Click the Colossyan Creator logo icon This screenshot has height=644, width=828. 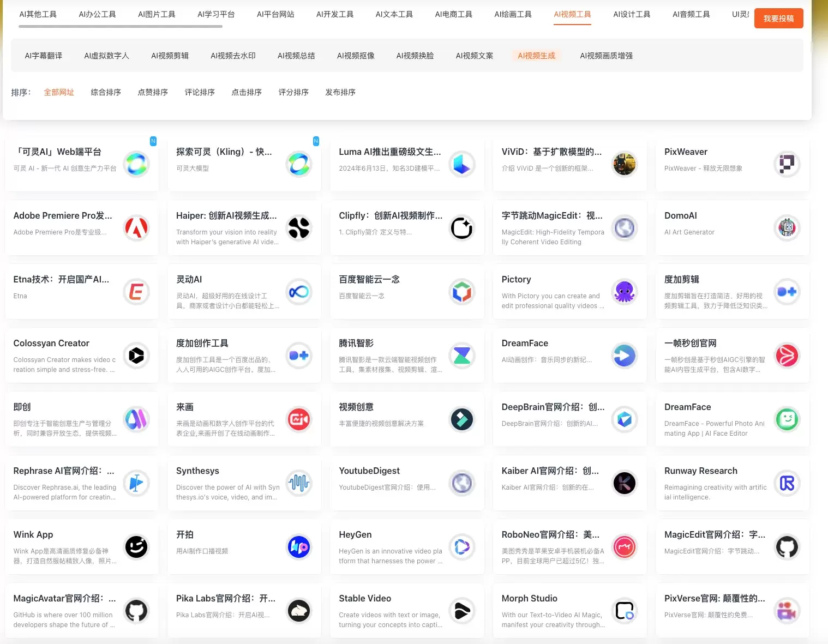click(x=136, y=356)
